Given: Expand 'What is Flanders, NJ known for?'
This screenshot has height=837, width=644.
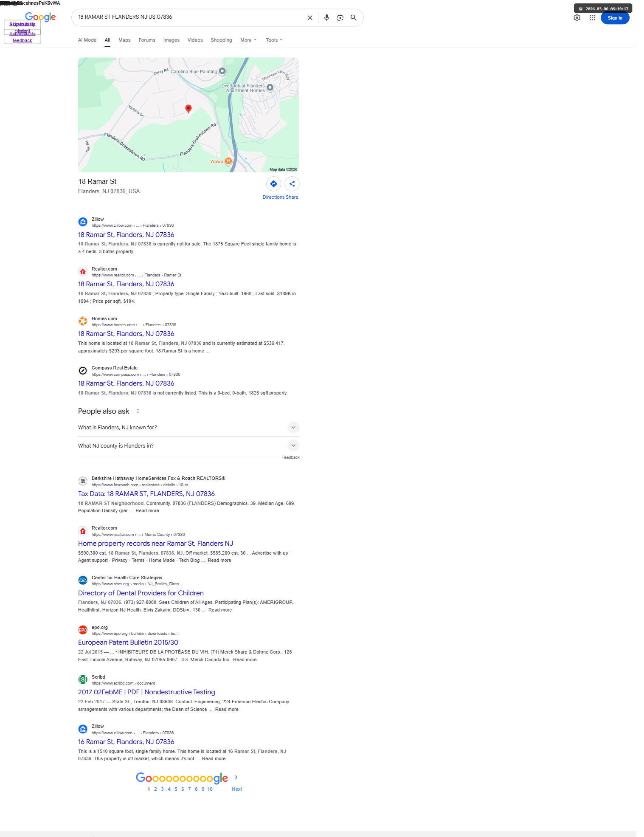Looking at the screenshot, I should [x=189, y=427].
